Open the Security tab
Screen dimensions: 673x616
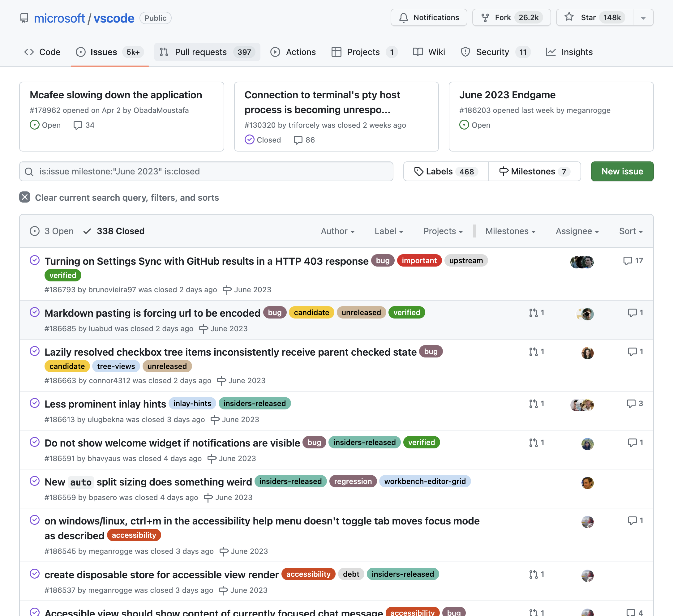[495, 52]
